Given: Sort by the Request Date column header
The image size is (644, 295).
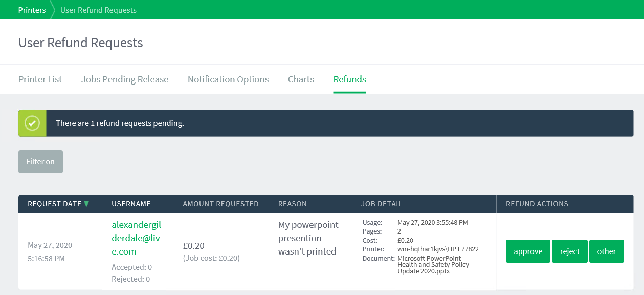Looking at the screenshot, I should pyautogui.click(x=54, y=204).
